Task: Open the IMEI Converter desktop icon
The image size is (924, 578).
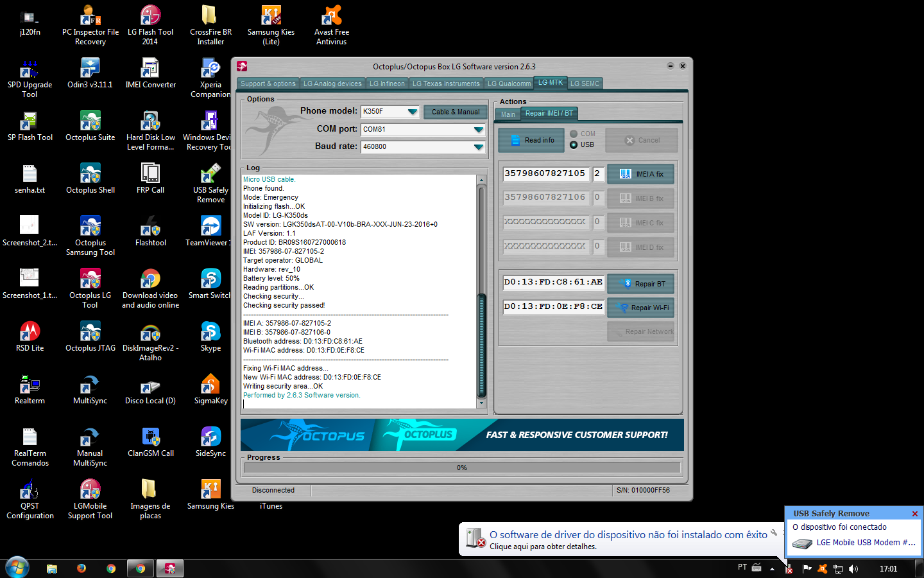Action: pyautogui.click(x=150, y=73)
